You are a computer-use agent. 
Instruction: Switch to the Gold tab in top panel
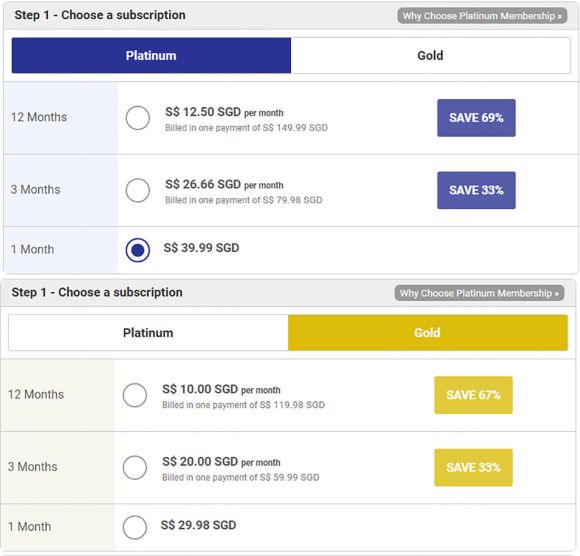click(x=431, y=55)
